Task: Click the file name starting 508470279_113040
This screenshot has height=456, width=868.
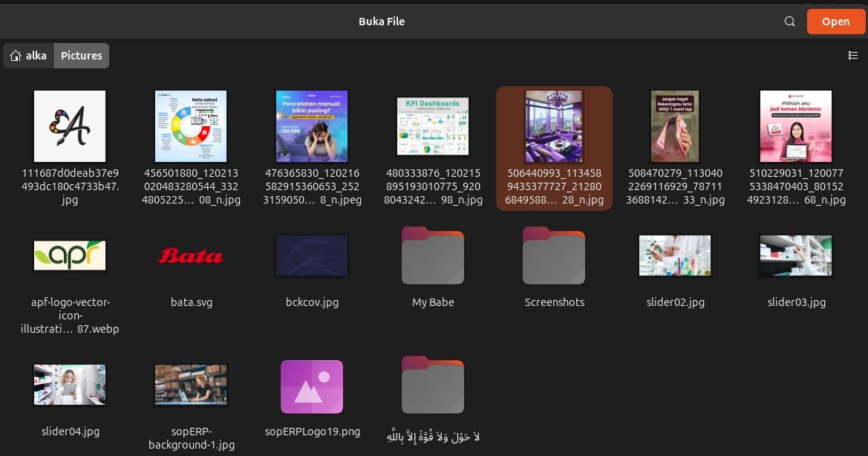Action: point(675,186)
